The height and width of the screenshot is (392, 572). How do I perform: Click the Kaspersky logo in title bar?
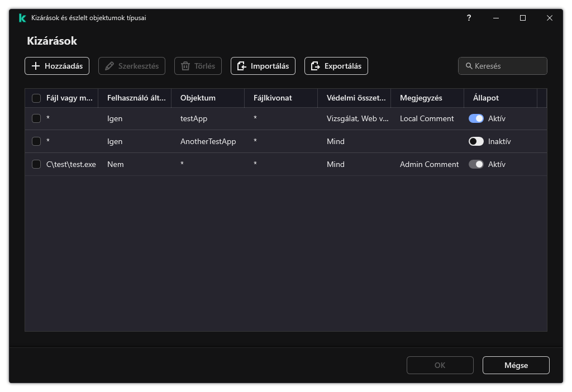[22, 18]
